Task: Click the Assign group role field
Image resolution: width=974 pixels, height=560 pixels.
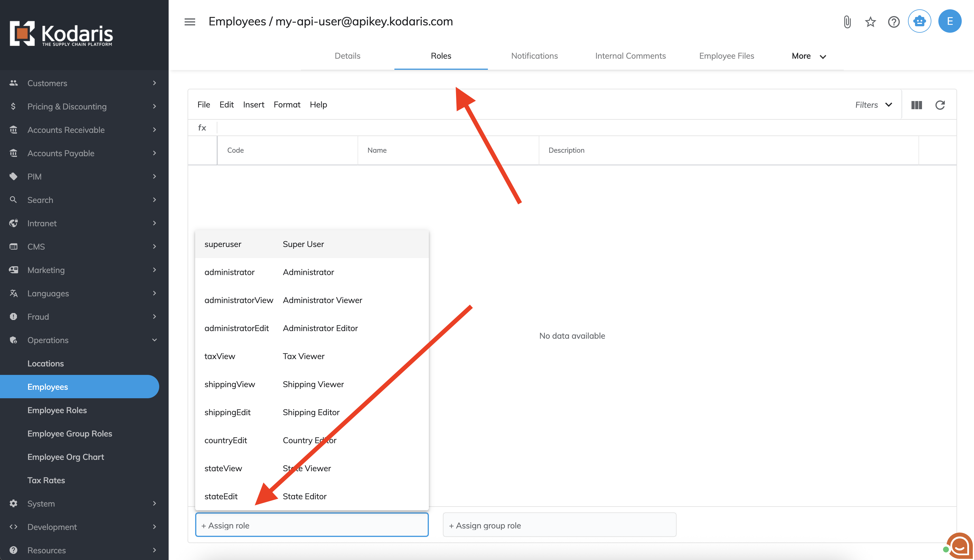Action: (559, 525)
